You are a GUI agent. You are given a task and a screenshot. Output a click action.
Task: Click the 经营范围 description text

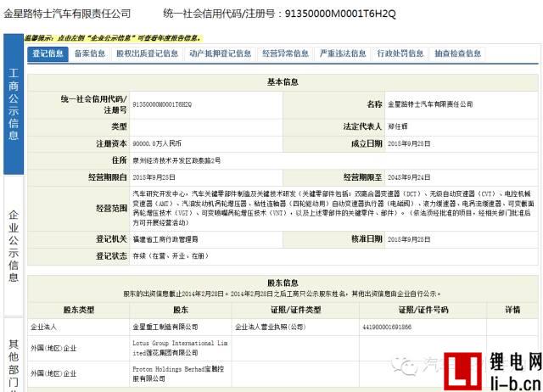[333, 208]
